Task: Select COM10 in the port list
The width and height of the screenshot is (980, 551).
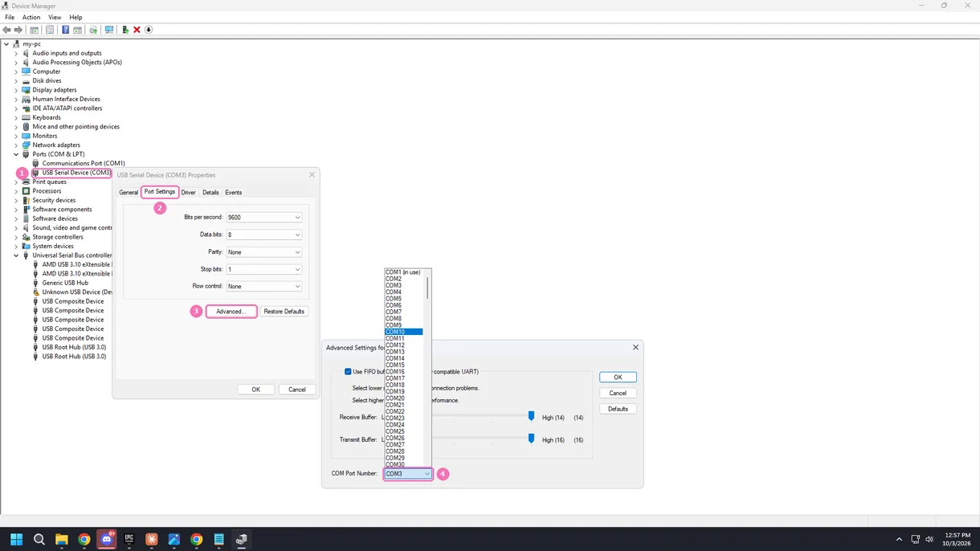Action: (x=403, y=332)
